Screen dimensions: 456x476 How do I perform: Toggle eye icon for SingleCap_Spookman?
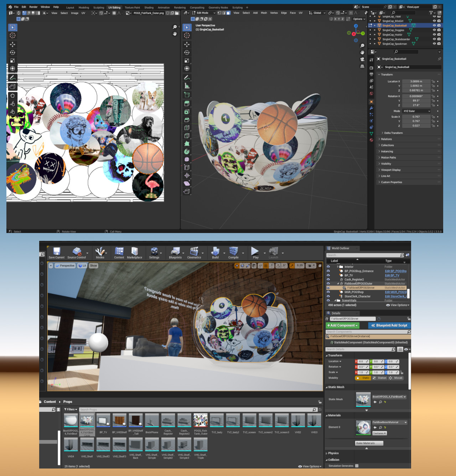point(434,44)
